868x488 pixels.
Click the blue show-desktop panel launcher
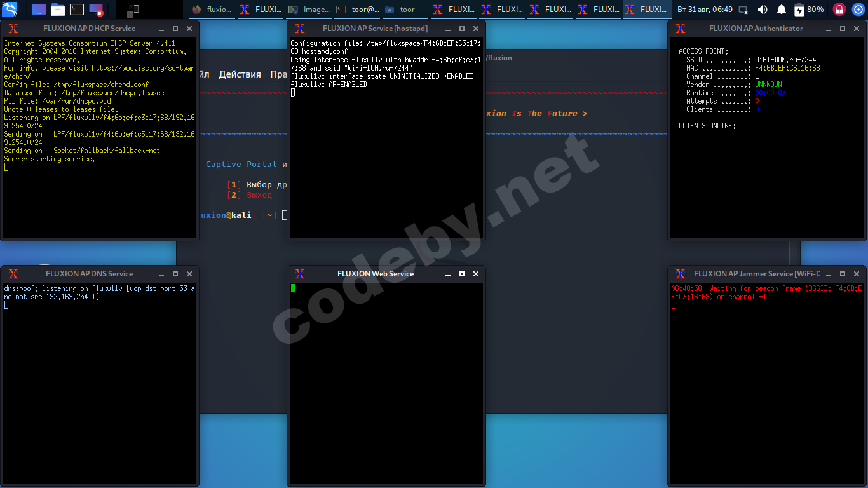click(38, 10)
